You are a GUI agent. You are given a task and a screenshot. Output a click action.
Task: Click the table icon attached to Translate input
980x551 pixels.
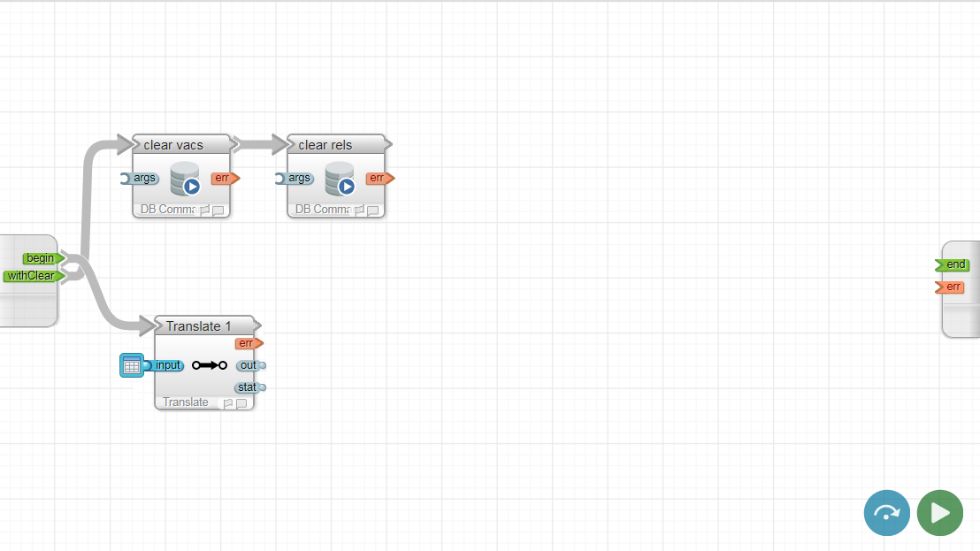tap(131, 365)
